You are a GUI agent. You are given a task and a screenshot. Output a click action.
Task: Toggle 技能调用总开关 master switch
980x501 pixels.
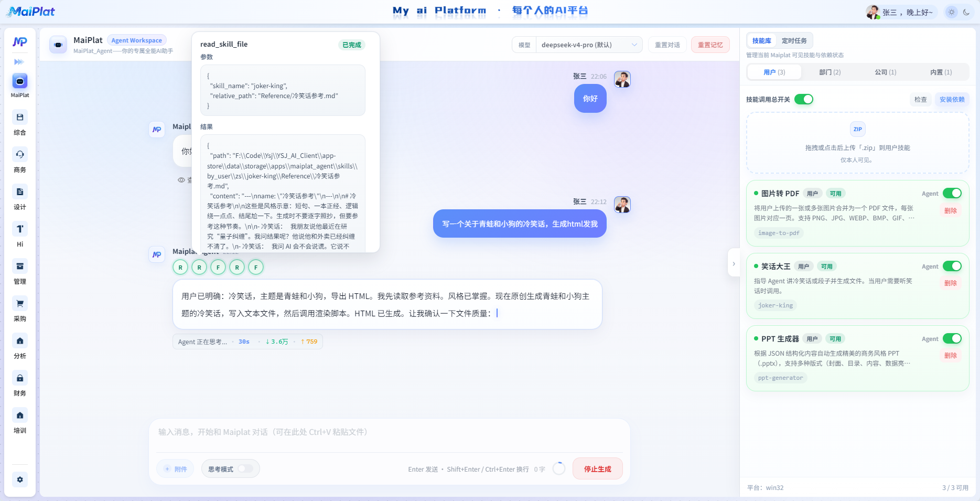pyautogui.click(x=804, y=99)
